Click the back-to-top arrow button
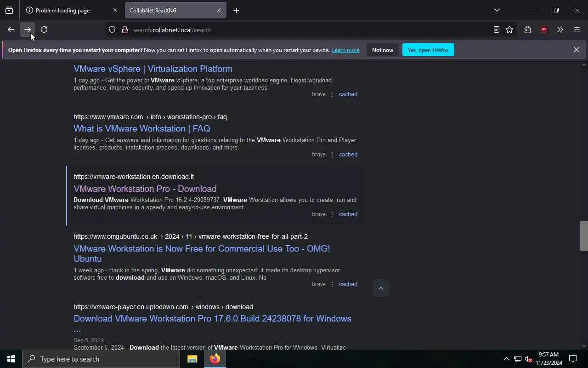Screen dimensions: 588x368 pos(381,288)
